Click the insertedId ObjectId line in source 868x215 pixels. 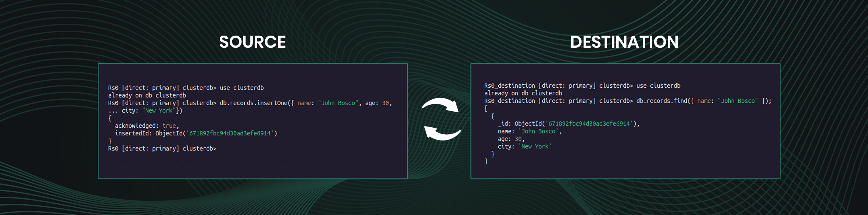pos(196,133)
